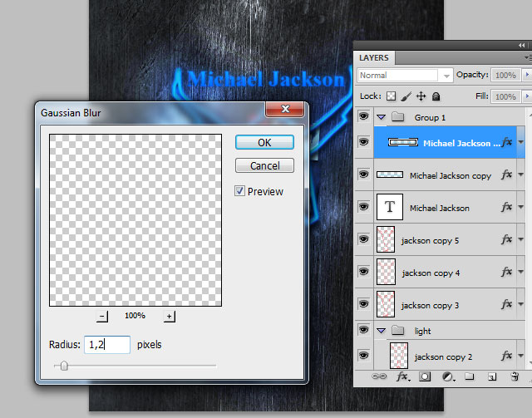Click fx icon on jackson copy 2
Image resolution: width=532 pixels, height=418 pixels.
506,356
